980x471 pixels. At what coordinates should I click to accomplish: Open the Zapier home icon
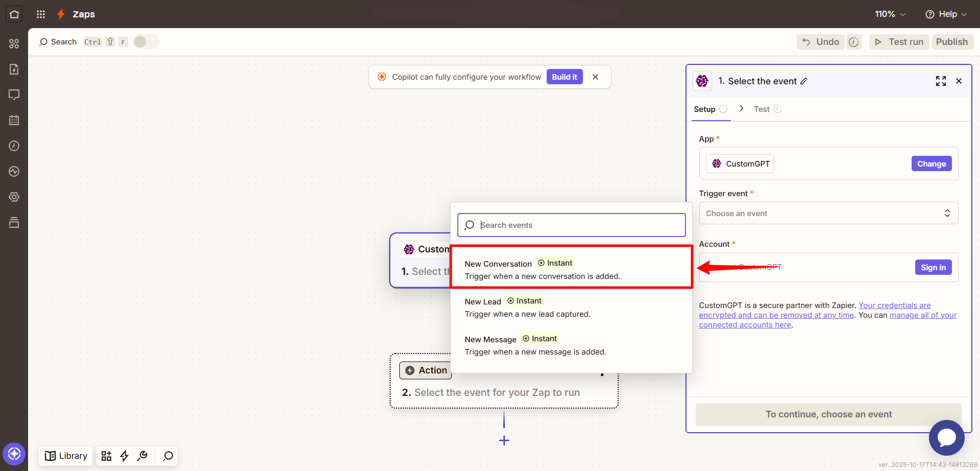click(14, 14)
